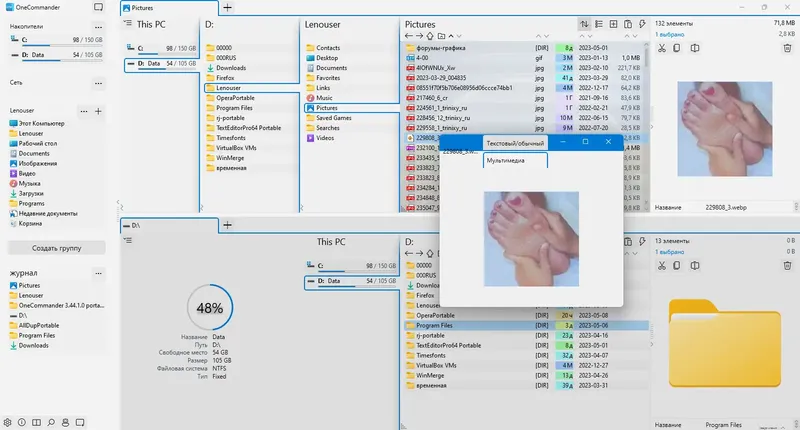Image resolution: width=800 pixels, height=430 pixels.
Task: Open settings gear in bottom-left bar
Action: click(x=7, y=422)
